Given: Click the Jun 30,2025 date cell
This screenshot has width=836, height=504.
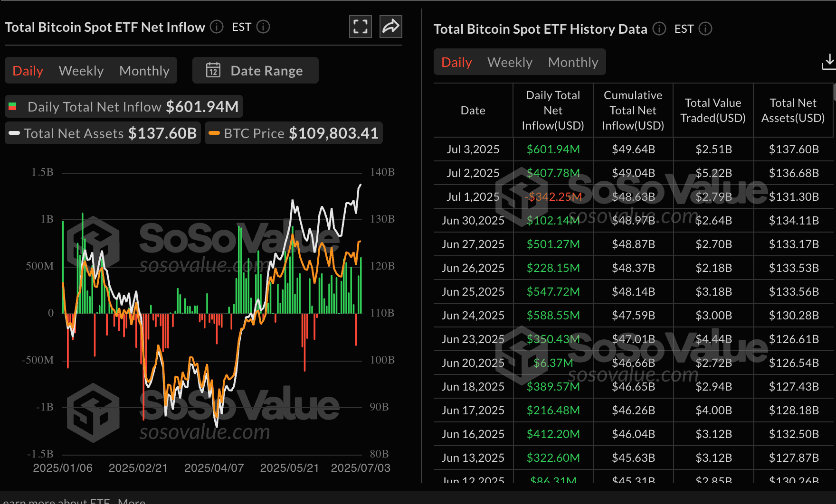Looking at the screenshot, I should tap(473, 220).
